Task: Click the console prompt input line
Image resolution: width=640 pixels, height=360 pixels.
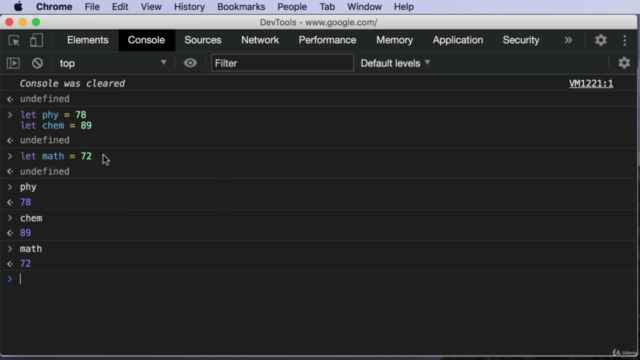Action: [318, 279]
